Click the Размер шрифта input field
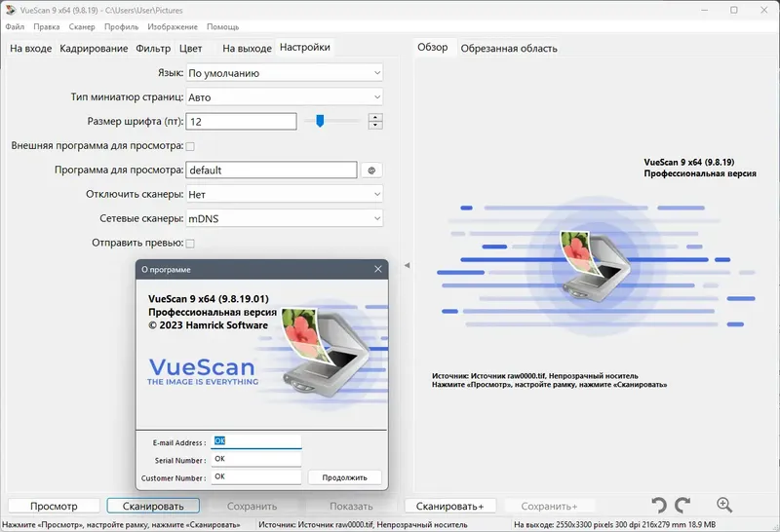780x532 pixels. (241, 122)
